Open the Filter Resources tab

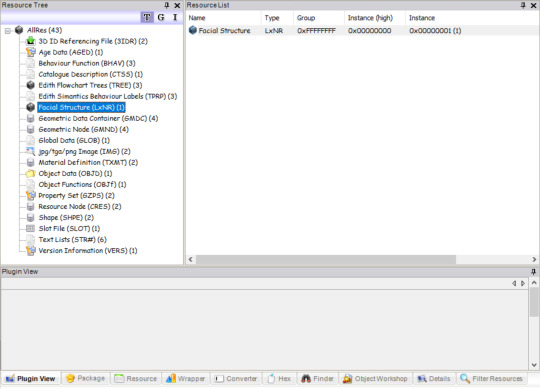pos(492,379)
